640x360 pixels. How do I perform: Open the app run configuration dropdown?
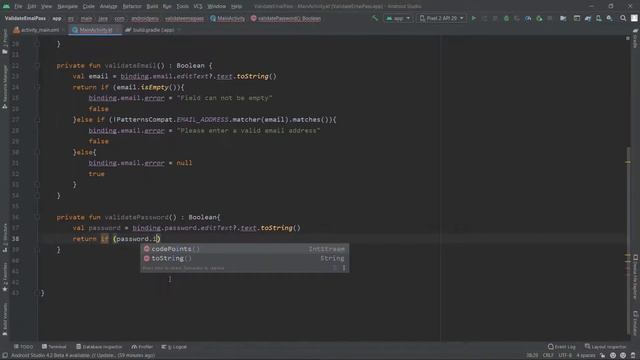coord(398,18)
